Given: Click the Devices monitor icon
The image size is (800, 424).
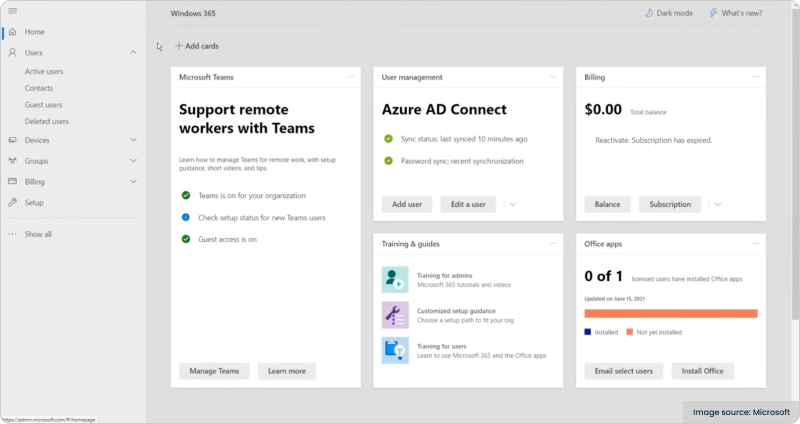Looking at the screenshot, I should click(13, 140).
